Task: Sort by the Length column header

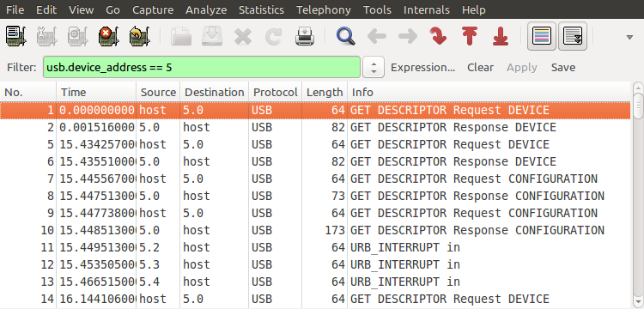Action: 325,93
